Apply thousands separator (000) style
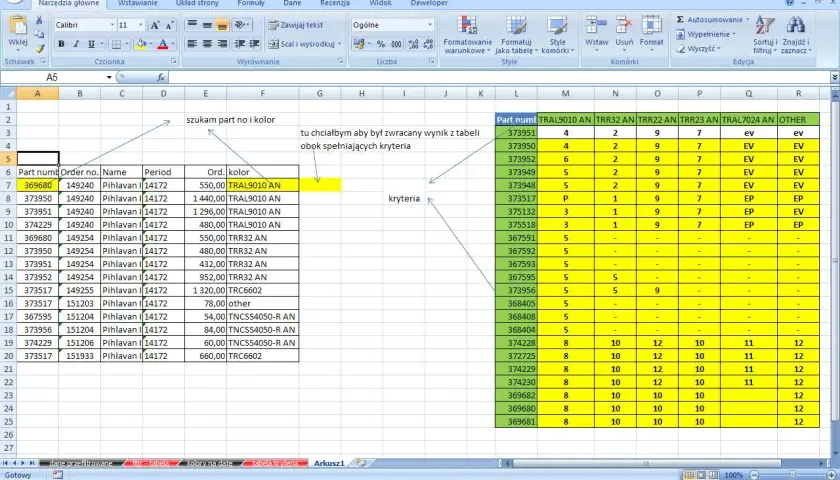This screenshot has width=840, height=480. (396, 44)
